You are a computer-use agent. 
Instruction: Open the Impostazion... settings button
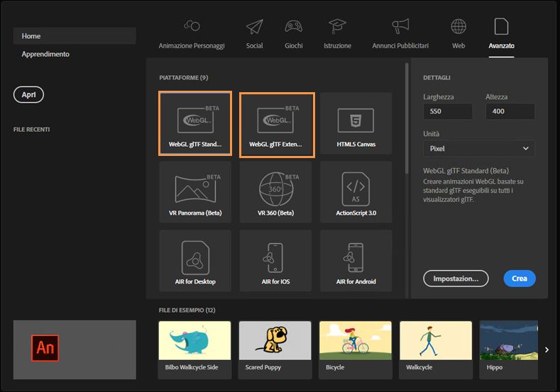click(456, 279)
